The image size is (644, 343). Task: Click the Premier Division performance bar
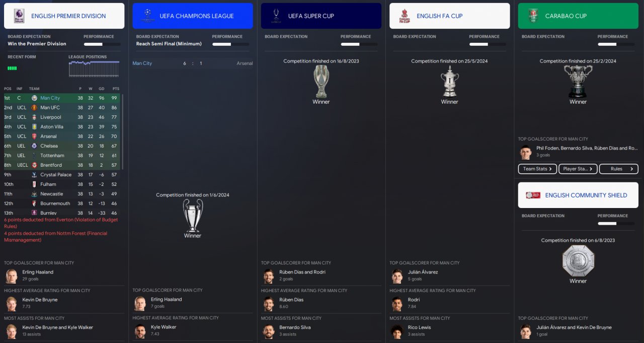click(x=102, y=44)
